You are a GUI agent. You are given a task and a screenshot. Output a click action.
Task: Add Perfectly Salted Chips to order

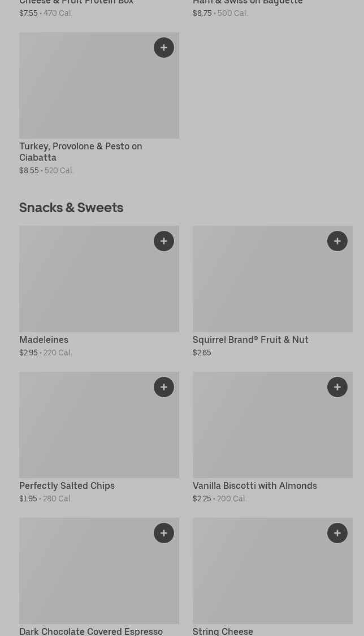pos(164,387)
